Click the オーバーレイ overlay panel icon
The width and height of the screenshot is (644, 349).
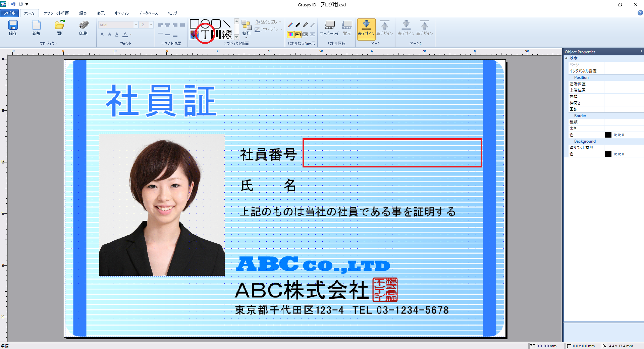coord(329,25)
